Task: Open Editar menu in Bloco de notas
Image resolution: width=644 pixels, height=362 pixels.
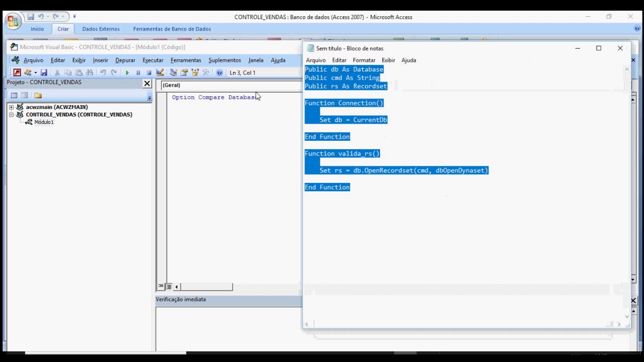Action: (339, 60)
